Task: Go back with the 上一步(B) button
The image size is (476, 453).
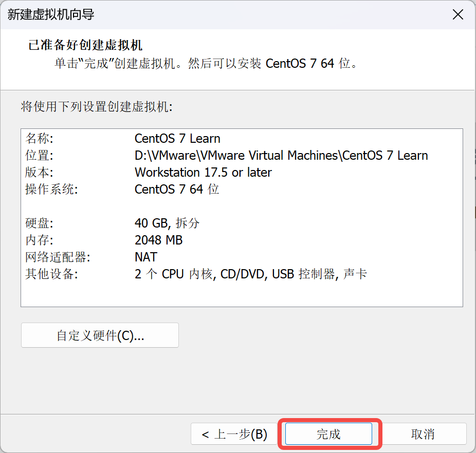Action: [234, 434]
